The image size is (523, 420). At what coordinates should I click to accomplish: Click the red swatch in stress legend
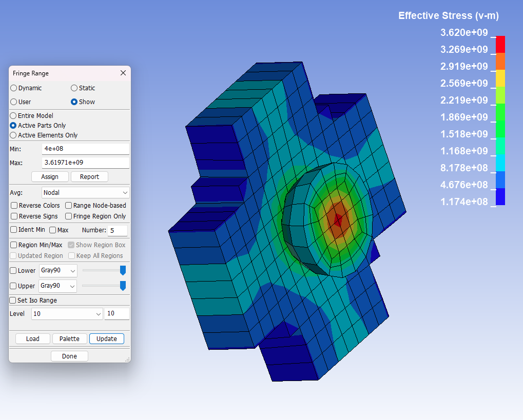click(x=500, y=45)
